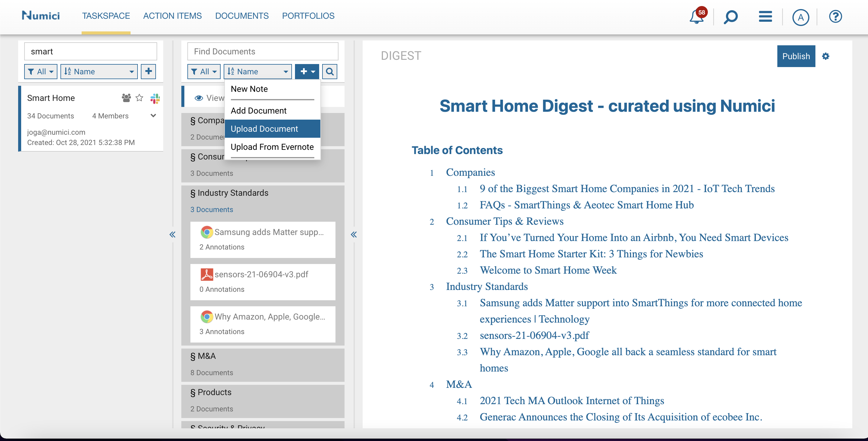Open the taskspace All filter dropdown
The image size is (868, 441).
[41, 71]
